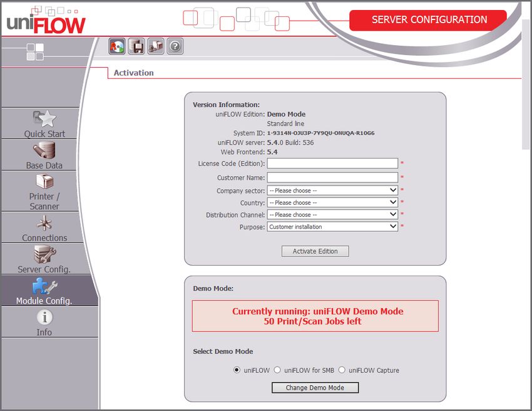Click the activation disc icon in toolbar
The image size is (532, 411).
pos(117,46)
